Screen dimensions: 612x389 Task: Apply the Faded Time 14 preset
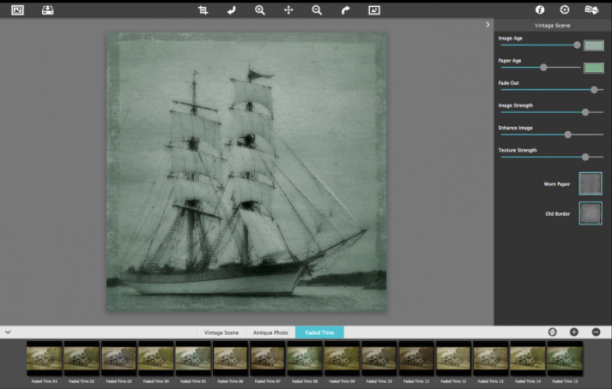[528, 359]
